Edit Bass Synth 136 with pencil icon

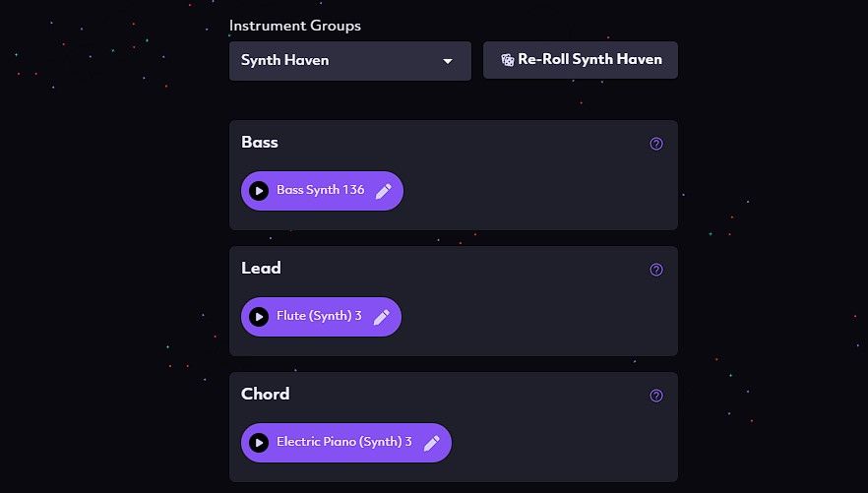point(384,191)
